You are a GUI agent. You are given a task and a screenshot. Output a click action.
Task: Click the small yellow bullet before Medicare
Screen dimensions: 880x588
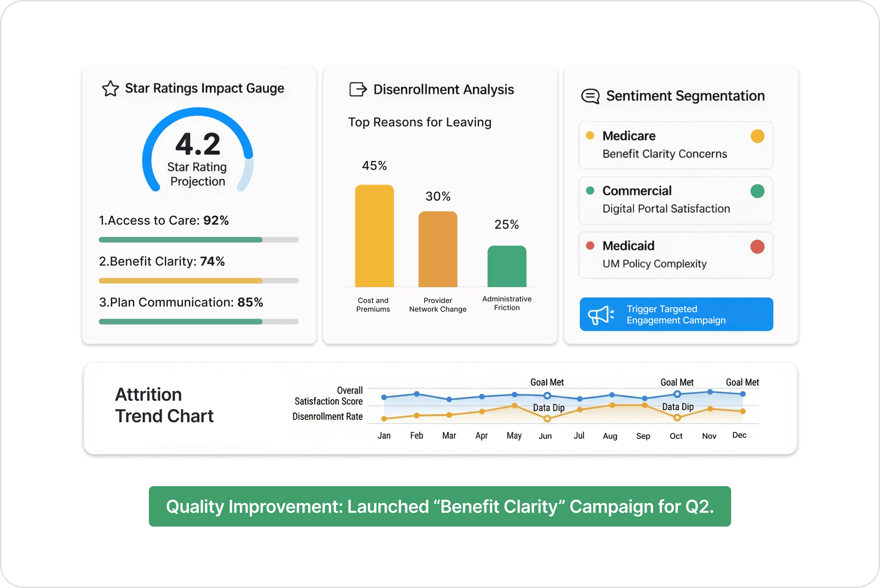pyautogui.click(x=590, y=136)
